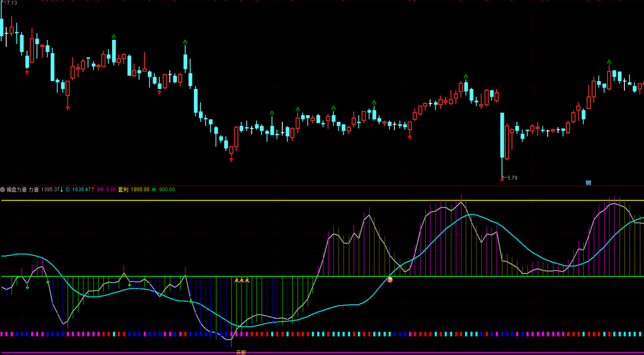Click the leftmost solid green arrow in the indicator panel
The image size is (644, 355).
point(27,287)
